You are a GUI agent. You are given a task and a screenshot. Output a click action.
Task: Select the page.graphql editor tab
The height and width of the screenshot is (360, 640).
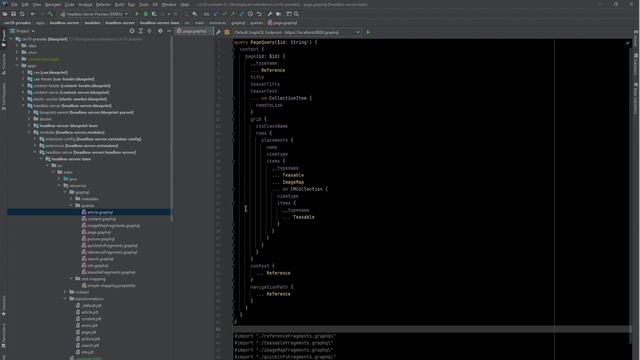click(x=194, y=31)
